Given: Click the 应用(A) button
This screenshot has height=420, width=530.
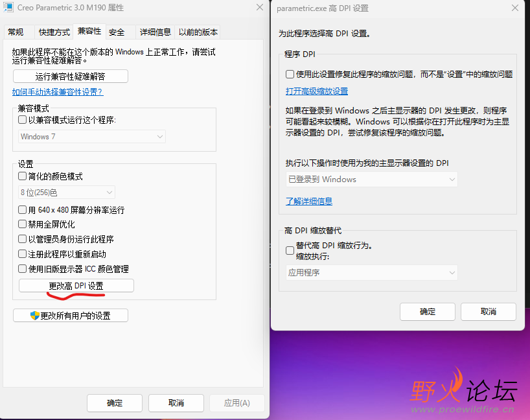Looking at the screenshot, I should click(x=237, y=402).
